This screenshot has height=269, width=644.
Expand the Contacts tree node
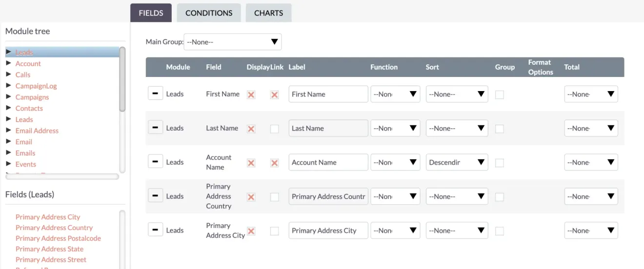point(9,108)
